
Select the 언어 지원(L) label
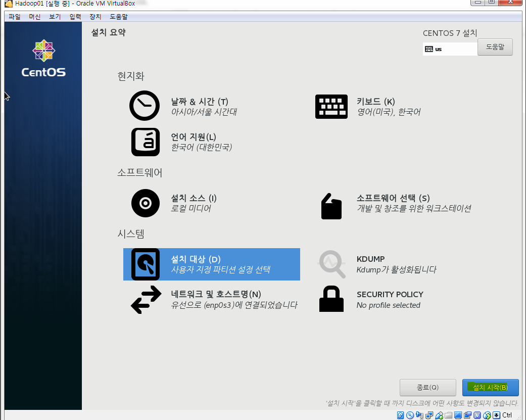(x=194, y=137)
